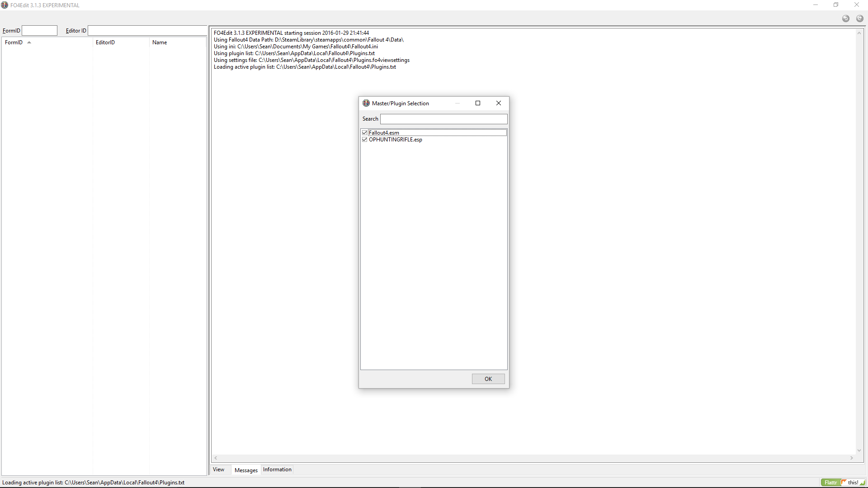
Task: Uncheck the OPHUNTINGRIFLE.esp checkbox
Action: (364, 140)
